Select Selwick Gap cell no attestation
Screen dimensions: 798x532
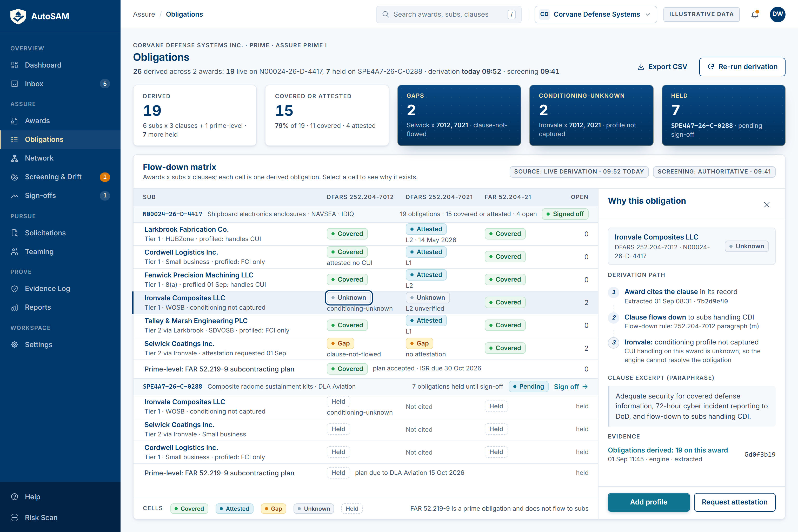pos(419,343)
